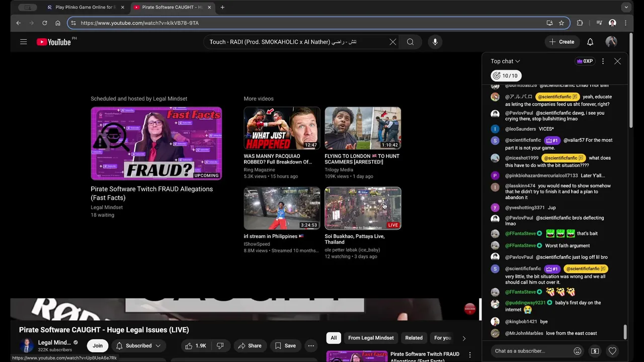Open Chrome profile avatar
The width and height of the screenshot is (644, 362).
pos(612,23)
